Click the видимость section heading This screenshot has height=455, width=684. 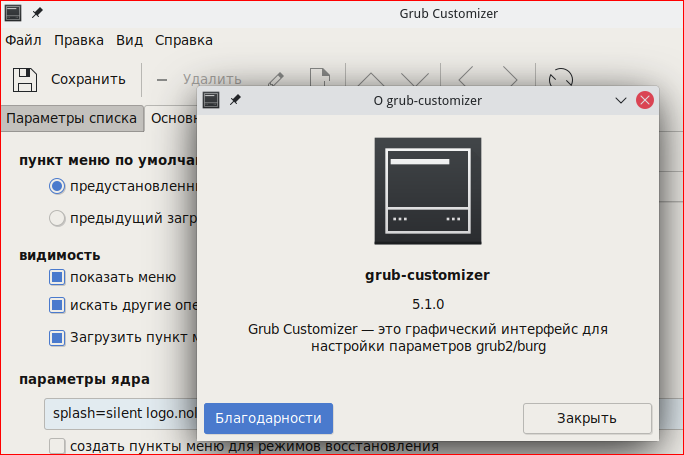click(x=60, y=255)
